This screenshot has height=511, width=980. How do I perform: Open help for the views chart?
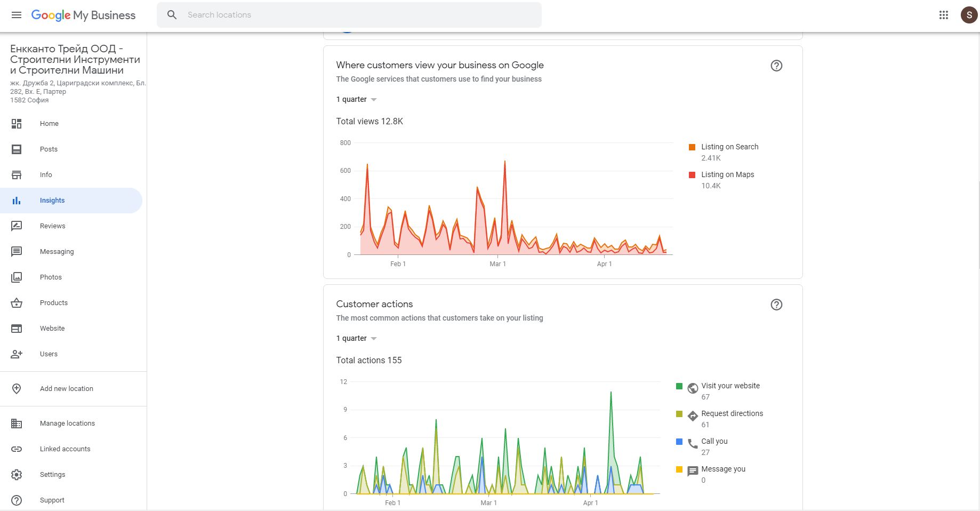click(x=776, y=66)
